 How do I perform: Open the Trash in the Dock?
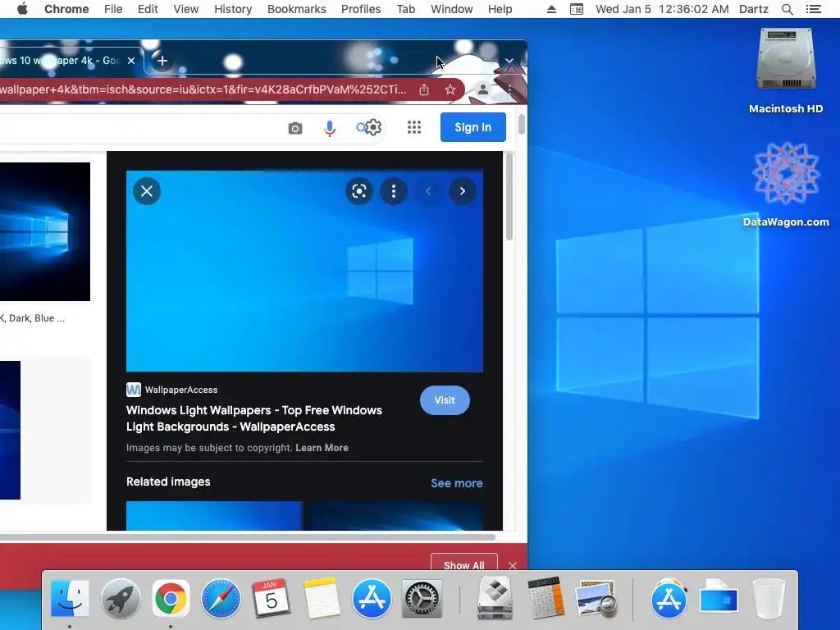(769, 598)
